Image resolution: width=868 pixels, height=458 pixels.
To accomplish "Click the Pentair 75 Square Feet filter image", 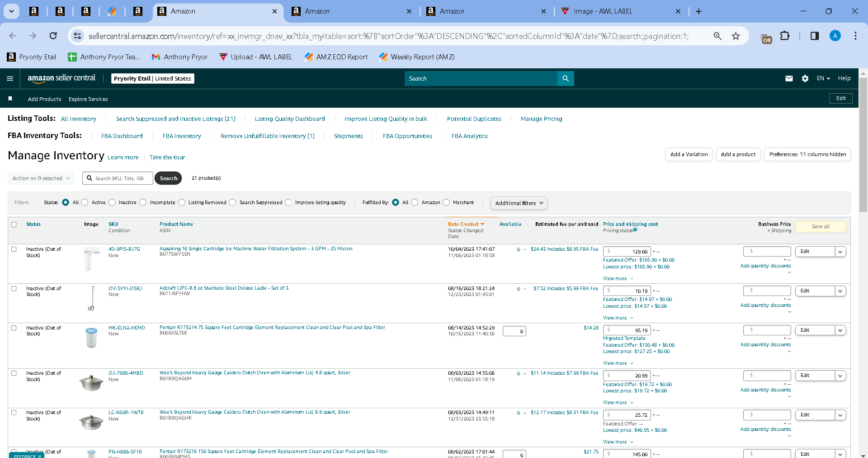I will pos(91,338).
